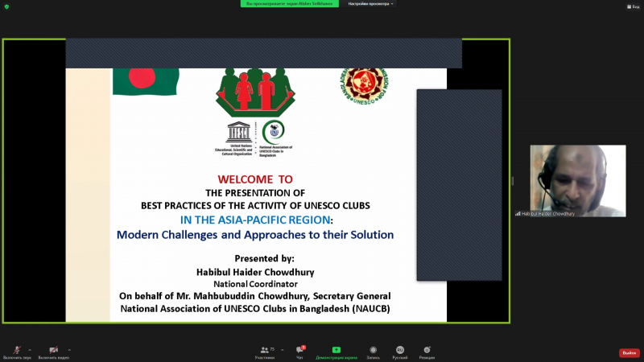Open the Участники participants panel
The height and width of the screenshot is (362, 644).
point(264,352)
